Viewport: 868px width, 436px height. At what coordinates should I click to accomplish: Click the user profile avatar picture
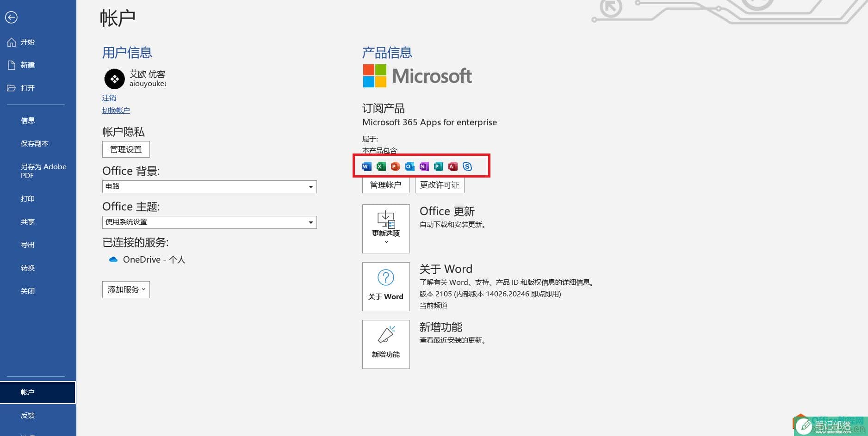pyautogui.click(x=114, y=79)
